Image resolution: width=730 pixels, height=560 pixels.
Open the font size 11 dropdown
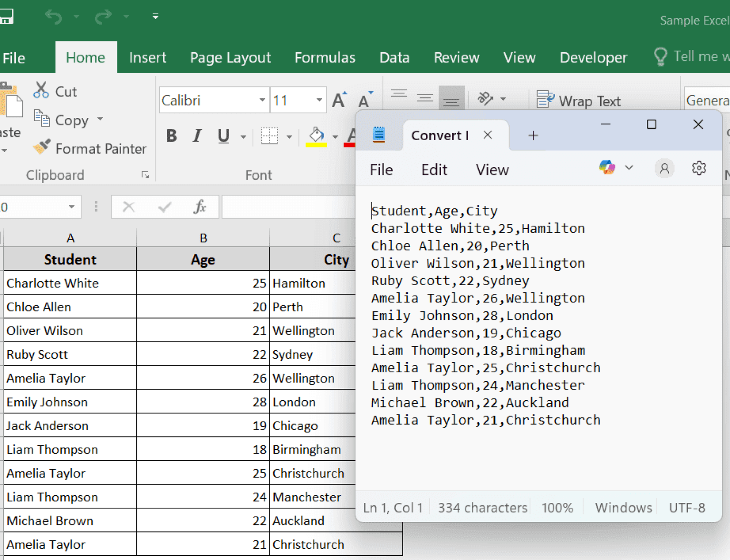point(319,100)
